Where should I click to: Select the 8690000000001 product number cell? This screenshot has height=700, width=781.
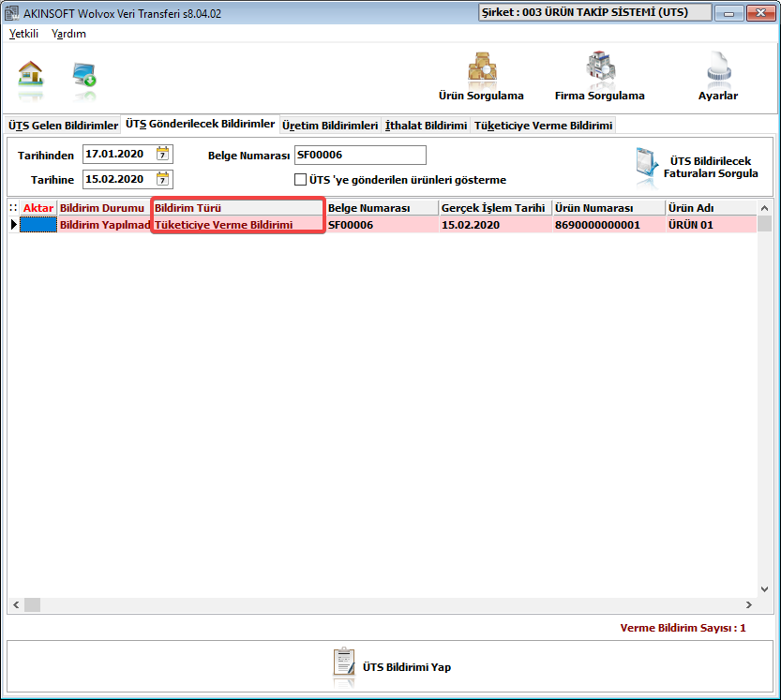[x=608, y=225]
